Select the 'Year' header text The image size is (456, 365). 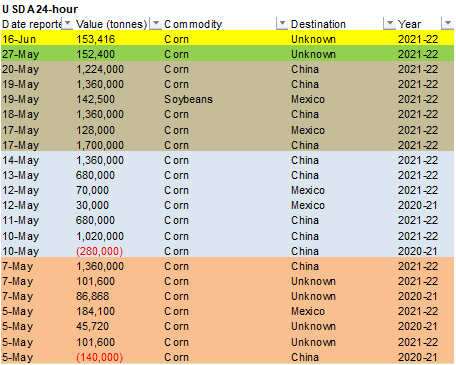[409, 24]
